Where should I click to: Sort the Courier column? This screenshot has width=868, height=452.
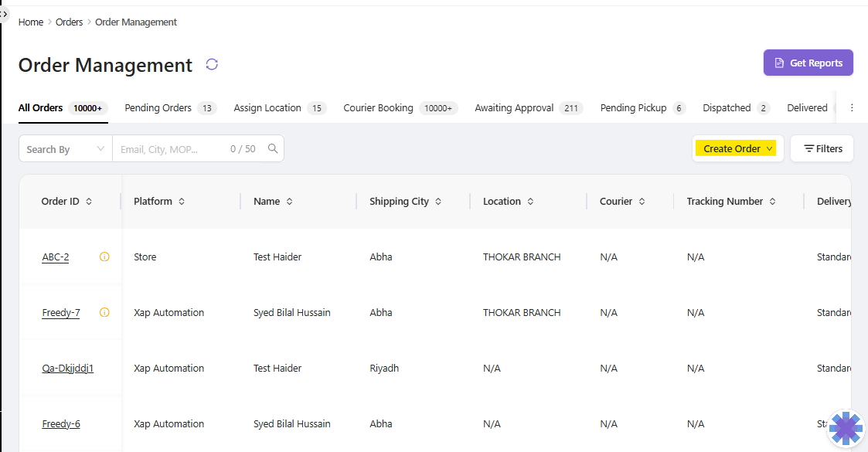642,202
